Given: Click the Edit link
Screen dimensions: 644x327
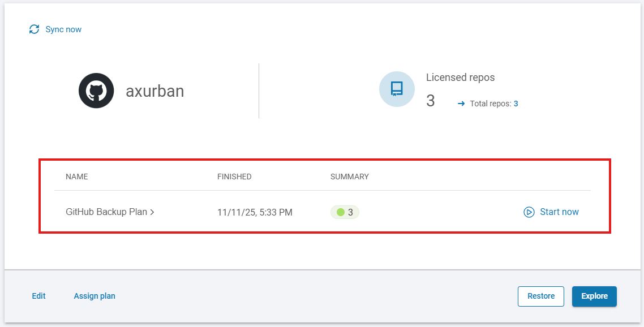Looking at the screenshot, I should 38,296.
